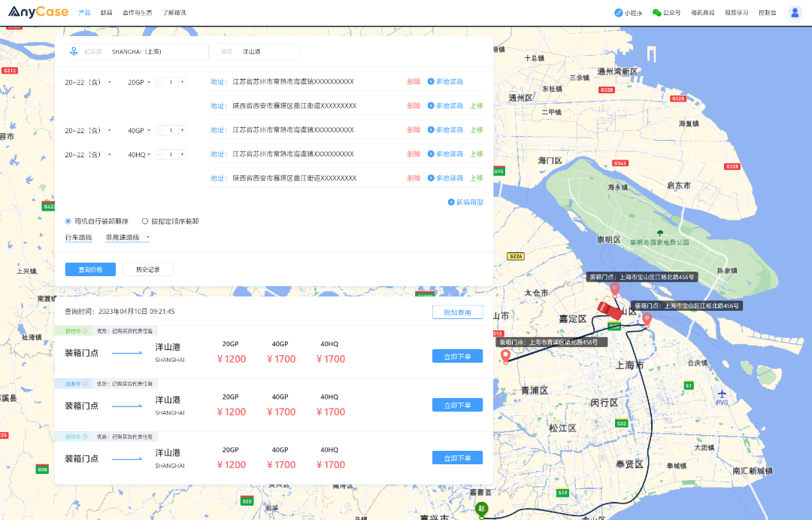Open the 控制台 console link
This screenshot has height=520, width=812.
pyautogui.click(x=768, y=13)
